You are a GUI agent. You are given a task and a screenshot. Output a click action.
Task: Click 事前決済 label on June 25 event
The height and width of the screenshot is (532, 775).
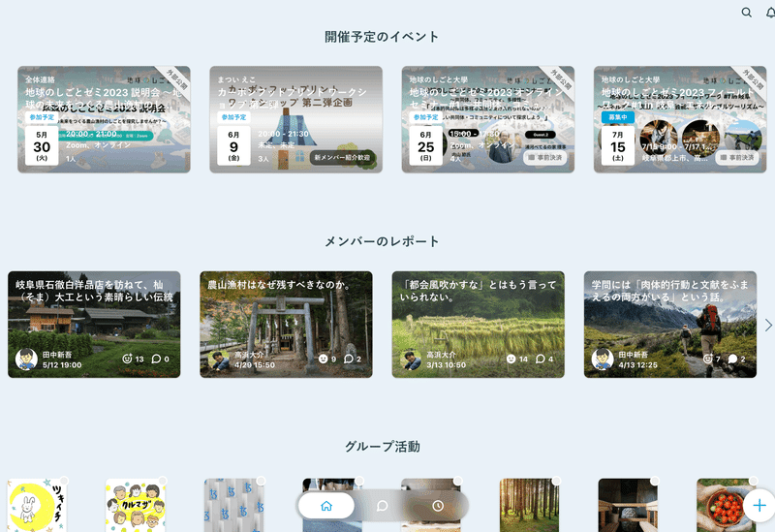click(544, 157)
